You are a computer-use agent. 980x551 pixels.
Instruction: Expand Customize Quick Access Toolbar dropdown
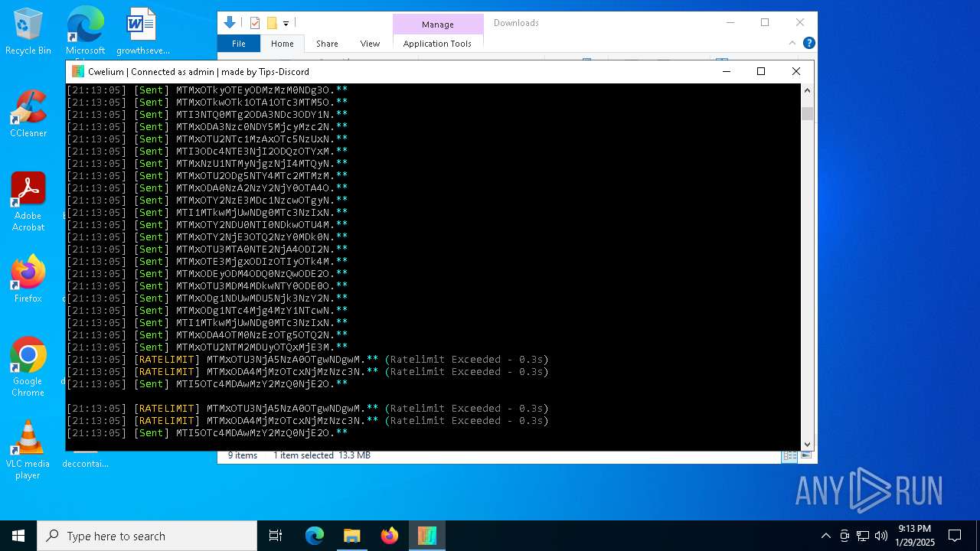pos(286,24)
